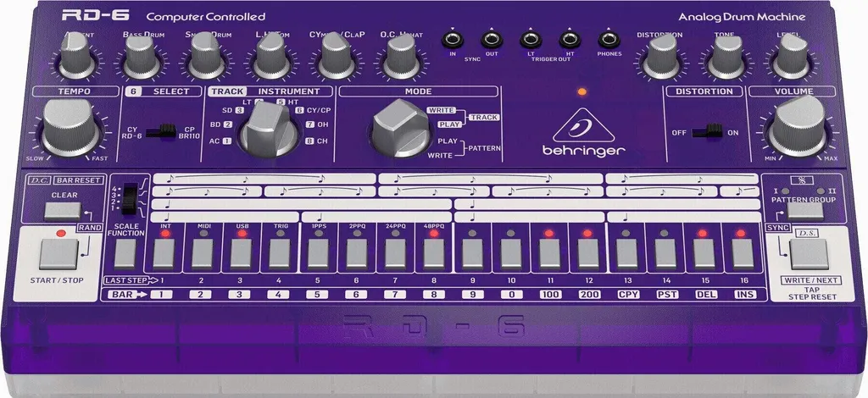Image resolution: width=868 pixels, height=398 pixels.
Task: Click the WRITE/NEXT tap button
Action: (810, 254)
